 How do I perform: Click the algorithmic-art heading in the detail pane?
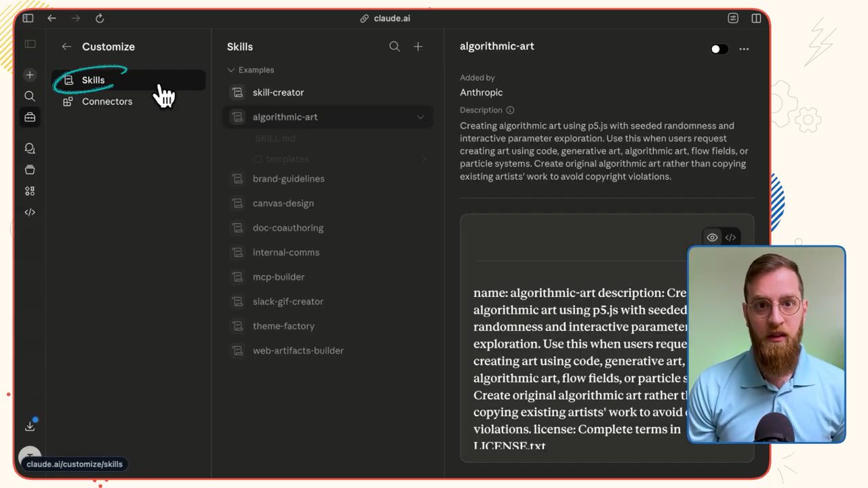click(x=497, y=46)
